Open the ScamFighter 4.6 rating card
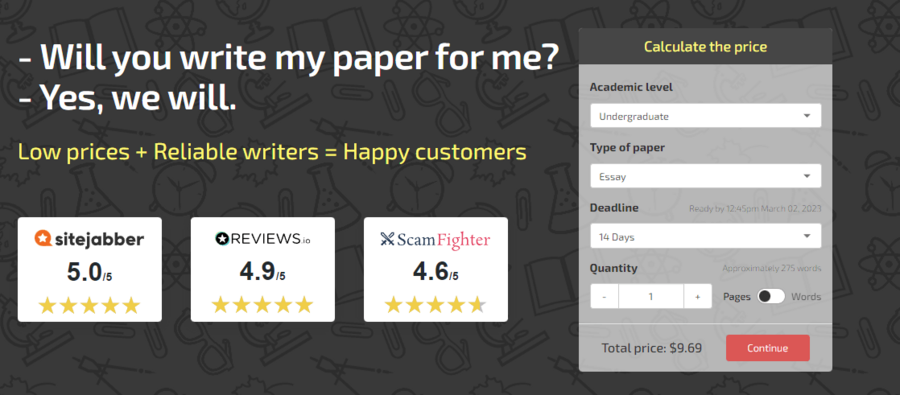The height and width of the screenshot is (395, 900). [436, 269]
